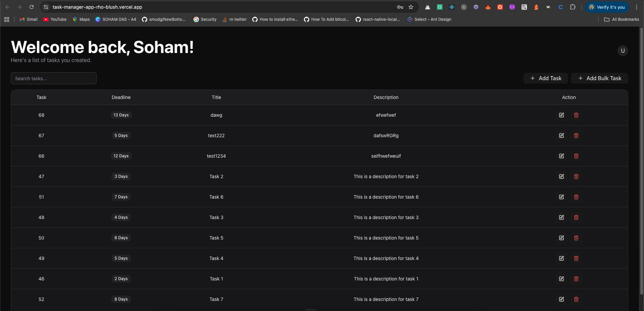Open Select - Ant Design bookmark
Viewport: 644px width, 311px height.
pos(429,19)
